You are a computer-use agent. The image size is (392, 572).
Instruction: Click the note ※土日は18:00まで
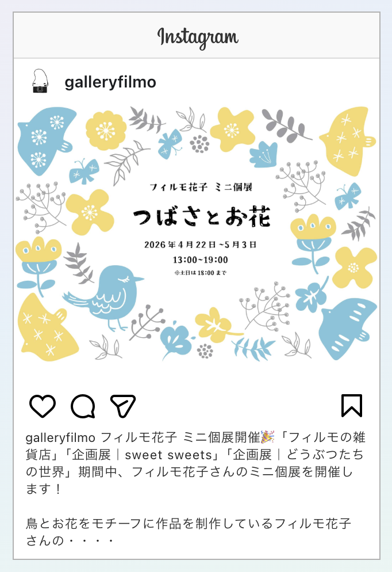click(x=201, y=273)
